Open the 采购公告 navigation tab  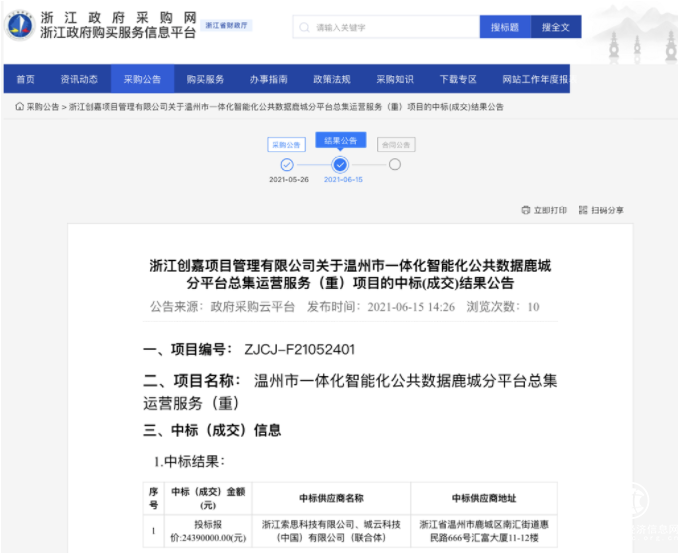[x=142, y=79]
